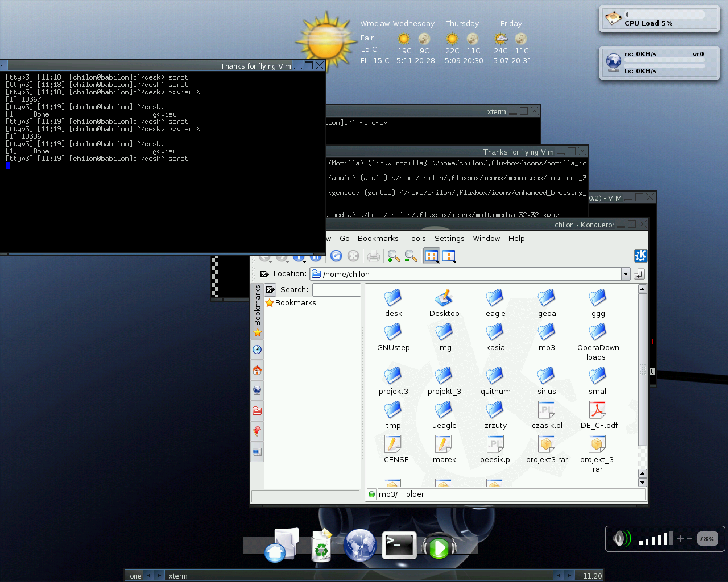Open the Tools menu in Konqueror
Screen dimensions: 728x582
(416, 239)
